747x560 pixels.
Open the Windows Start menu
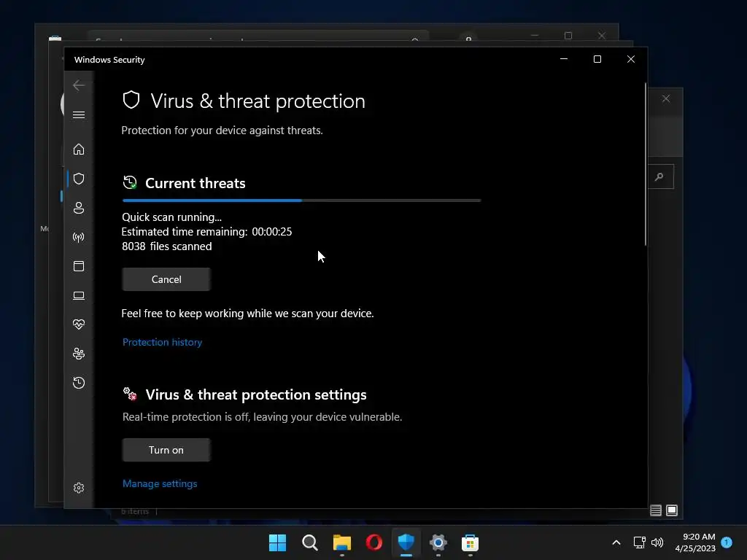(278, 542)
